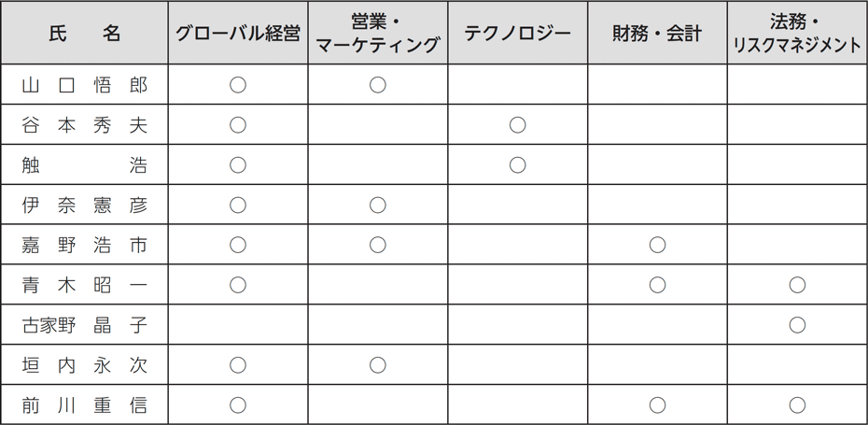Click 垣内永次's 営業・マーケティング circle
This screenshot has height=425, width=868.
click(x=378, y=365)
